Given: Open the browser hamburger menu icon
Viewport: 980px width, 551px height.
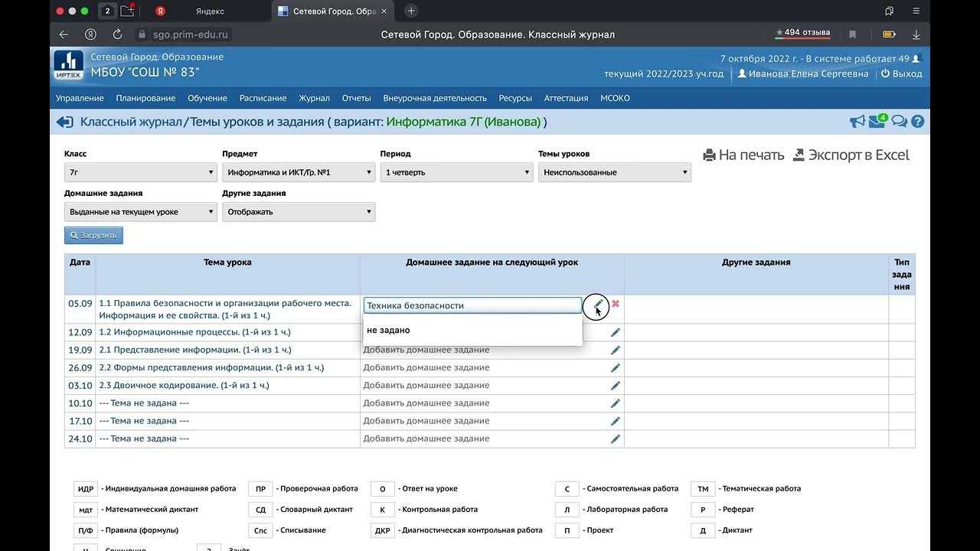Looking at the screenshot, I should [916, 11].
